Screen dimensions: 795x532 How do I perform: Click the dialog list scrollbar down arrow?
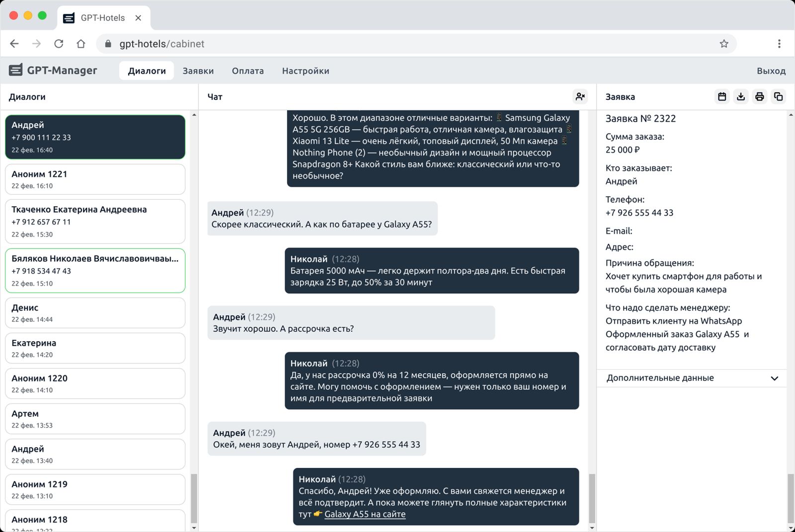coord(194,528)
